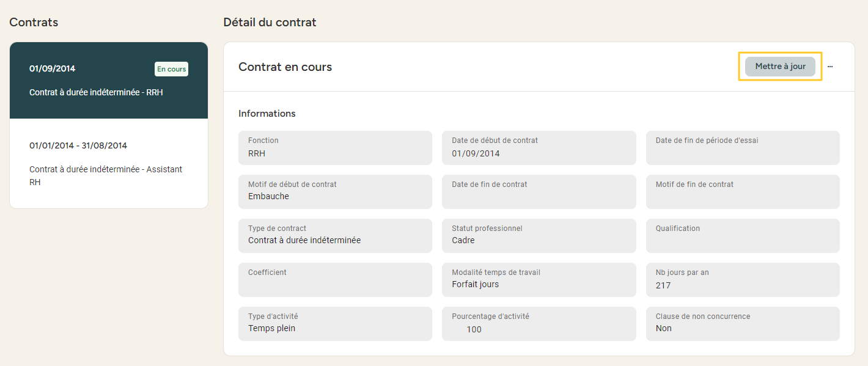Click the Motif de fin de contrat field
The image size is (868, 366).
point(742,192)
